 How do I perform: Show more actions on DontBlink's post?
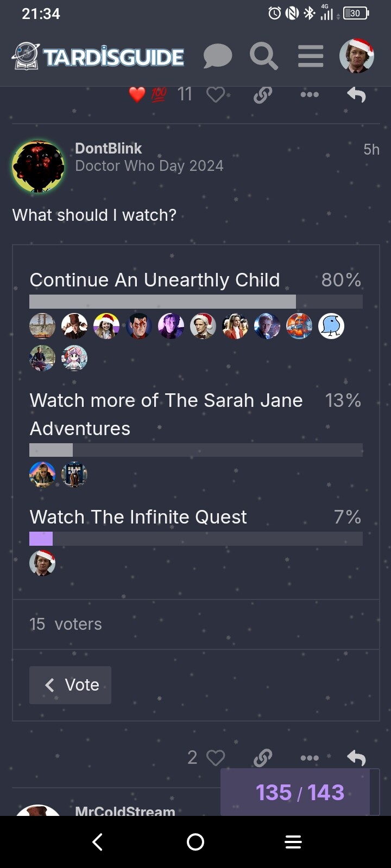310,758
